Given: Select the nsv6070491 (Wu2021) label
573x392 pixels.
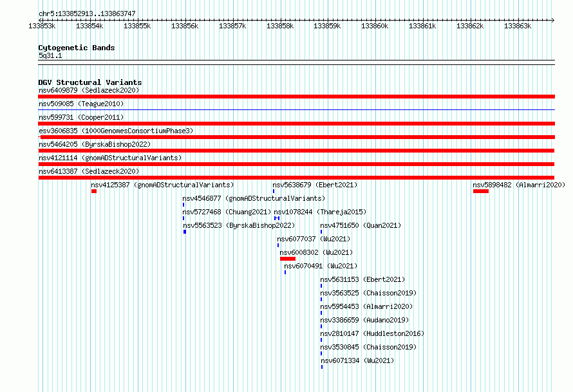Looking at the screenshot, I should coord(321,266).
